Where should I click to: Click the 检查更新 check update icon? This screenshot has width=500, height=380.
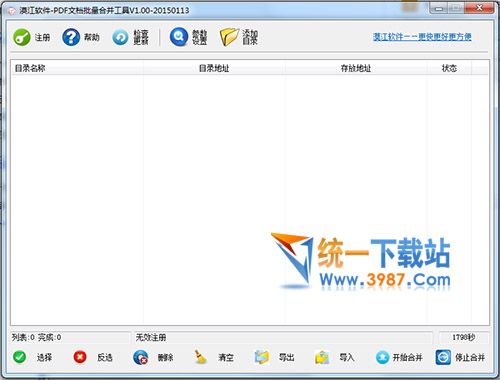[120, 37]
